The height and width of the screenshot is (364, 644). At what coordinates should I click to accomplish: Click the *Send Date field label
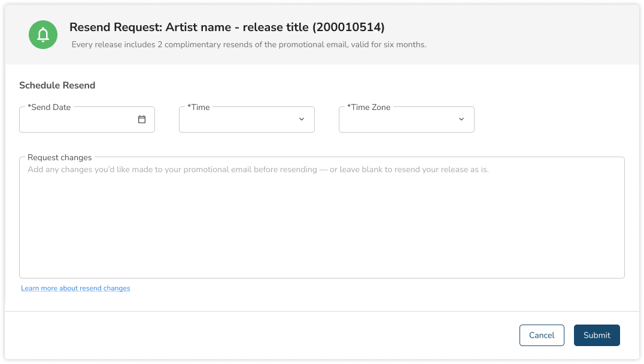49,108
